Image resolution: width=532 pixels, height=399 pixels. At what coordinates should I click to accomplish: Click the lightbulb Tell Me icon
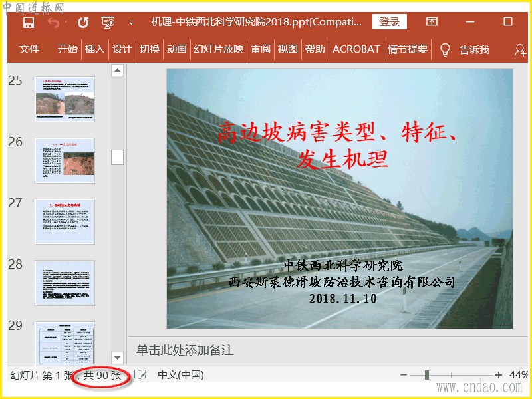pyautogui.click(x=445, y=49)
